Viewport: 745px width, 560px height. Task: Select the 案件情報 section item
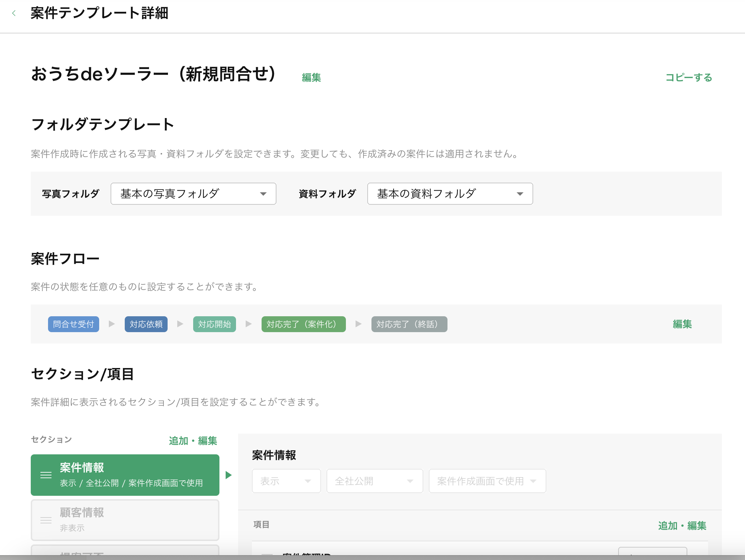131,475
